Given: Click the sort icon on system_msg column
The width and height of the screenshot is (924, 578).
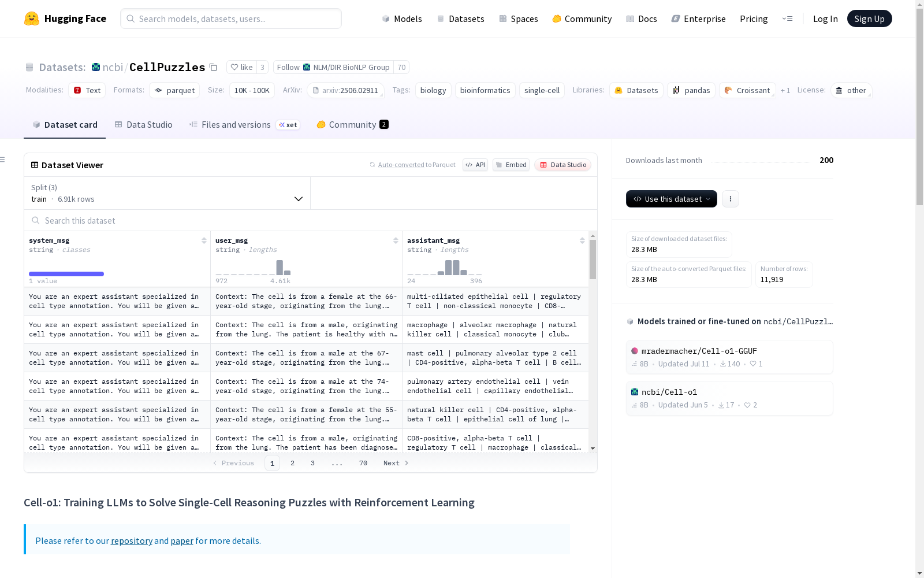Looking at the screenshot, I should [204, 240].
